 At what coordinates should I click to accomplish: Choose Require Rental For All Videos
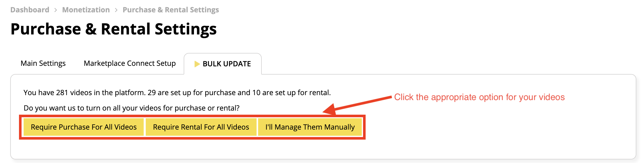coord(201,127)
